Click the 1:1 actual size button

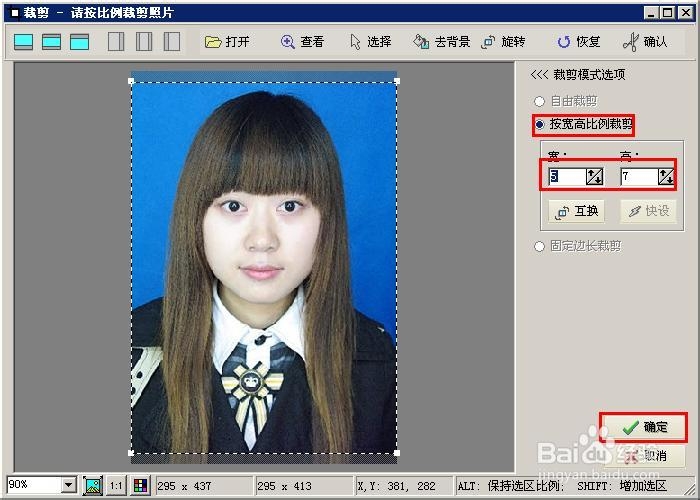tap(116, 485)
